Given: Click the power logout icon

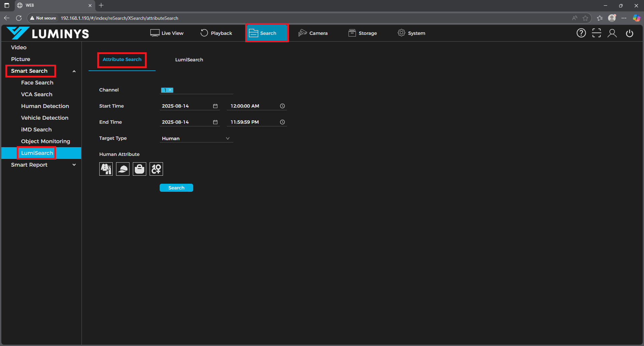Looking at the screenshot, I should click(x=630, y=33).
